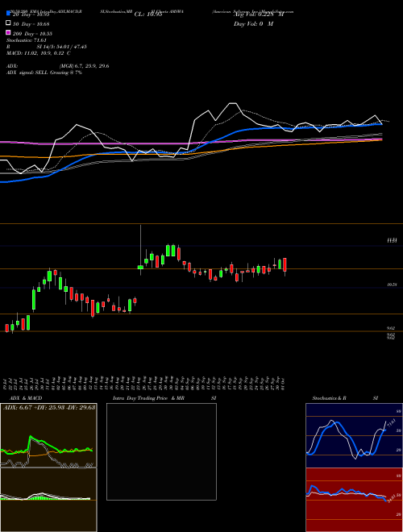Click the white 50 Day legend swatch
This screenshot has height=532, width=403.
point(8,23)
